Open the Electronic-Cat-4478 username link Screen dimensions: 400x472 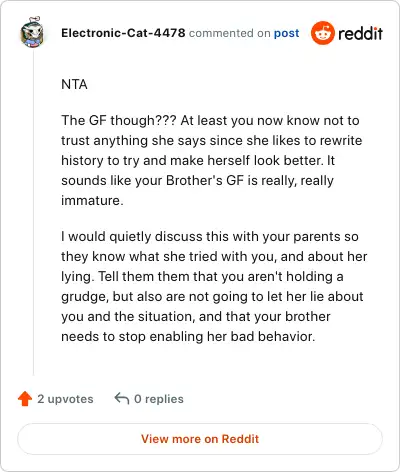point(123,33)
